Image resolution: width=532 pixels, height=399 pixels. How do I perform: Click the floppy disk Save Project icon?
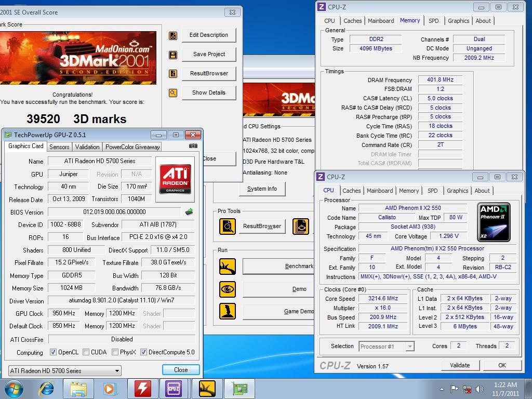(172, 55)
